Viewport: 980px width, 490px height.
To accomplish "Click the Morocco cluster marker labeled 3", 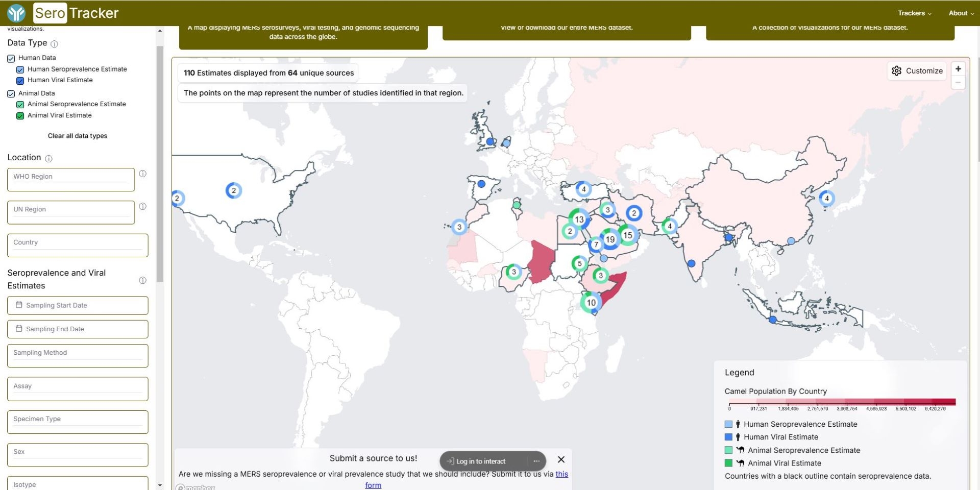I will pos(459,227).
